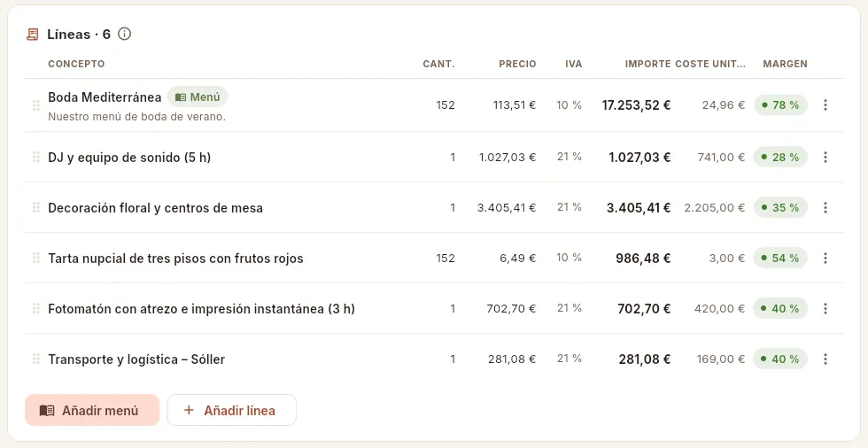Screen dimensions: 868x448
Task: Click amount 17.253,52 €
Action: [x=637, y=105]
